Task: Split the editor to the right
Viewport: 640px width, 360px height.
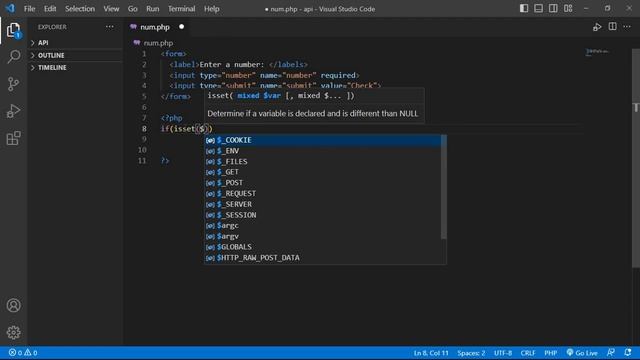Action: tap(612, 27)
